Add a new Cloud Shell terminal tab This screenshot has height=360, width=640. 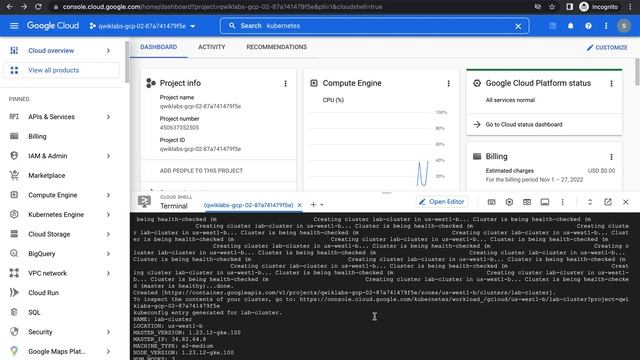[x=313, y=204]
